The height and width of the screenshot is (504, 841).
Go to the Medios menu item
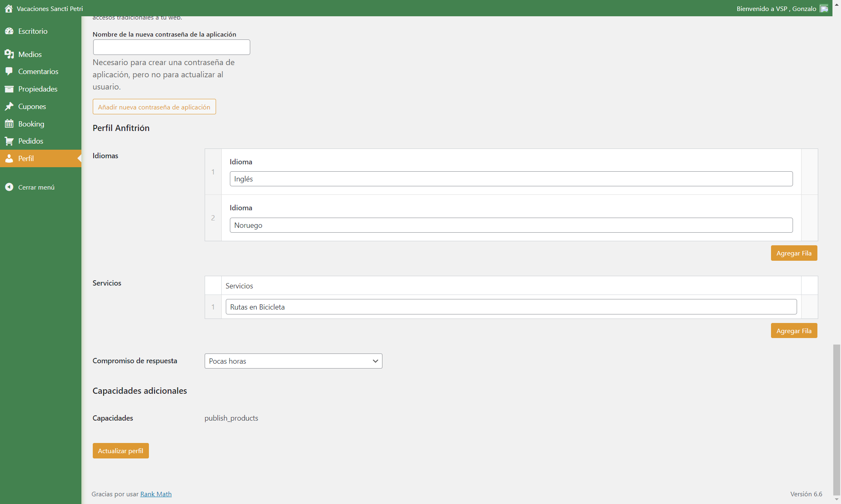[x=41, y=54]
